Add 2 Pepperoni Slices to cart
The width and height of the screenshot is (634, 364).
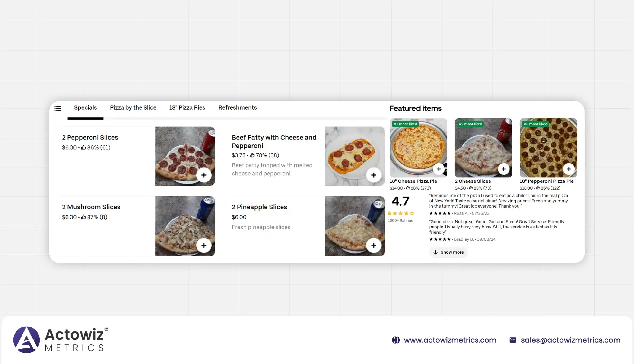204,175
